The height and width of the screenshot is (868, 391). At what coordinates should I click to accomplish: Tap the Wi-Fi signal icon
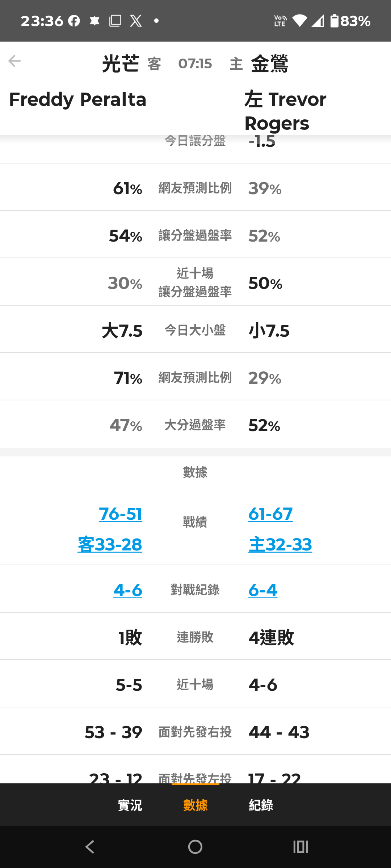[299, 21]
